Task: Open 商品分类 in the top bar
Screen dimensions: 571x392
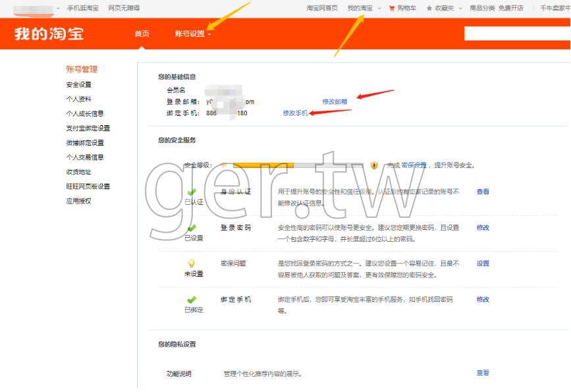Action: pos(482,8)
